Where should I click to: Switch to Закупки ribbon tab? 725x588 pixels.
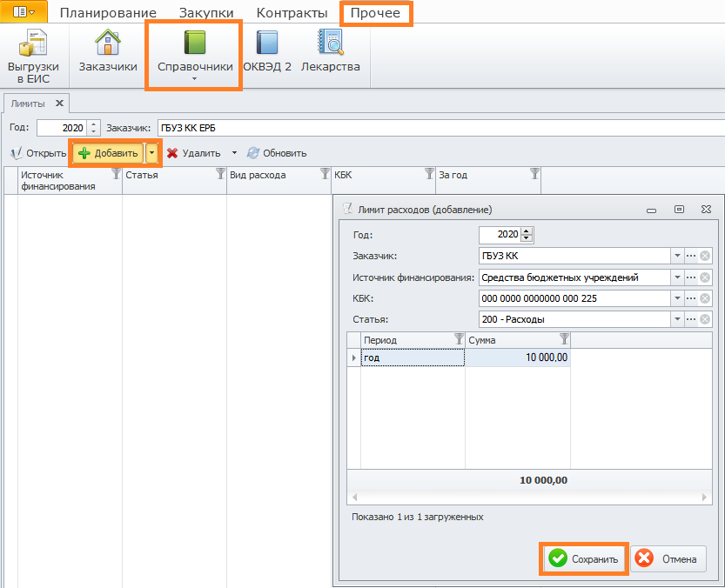click(206, 13)
